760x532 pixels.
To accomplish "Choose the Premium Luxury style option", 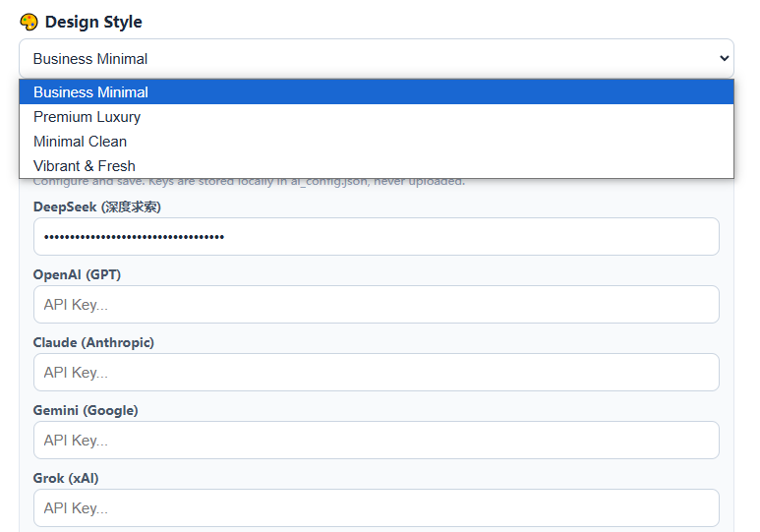I will pos(377,117).
